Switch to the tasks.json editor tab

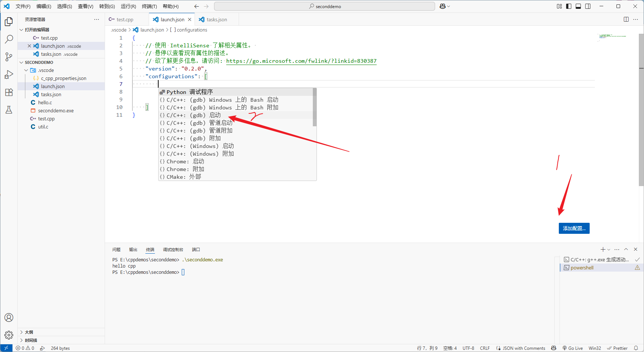coord(217,19)
